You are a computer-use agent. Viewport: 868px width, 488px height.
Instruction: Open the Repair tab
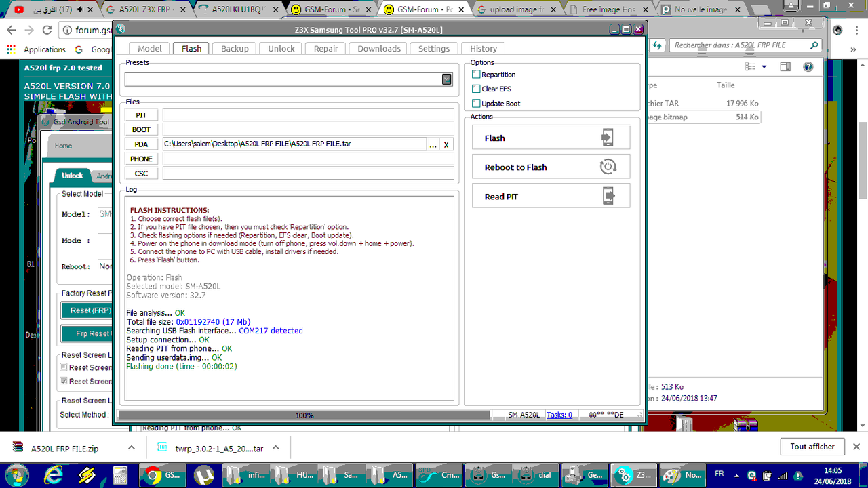326,48
